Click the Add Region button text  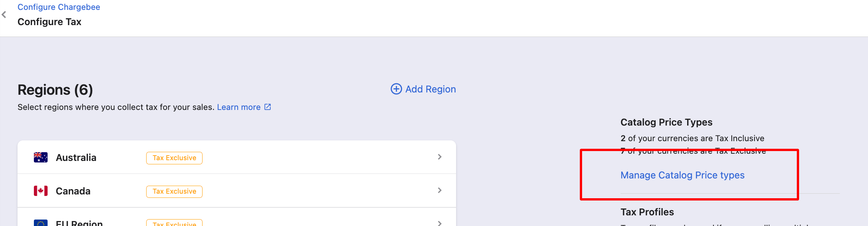(431, 89)
